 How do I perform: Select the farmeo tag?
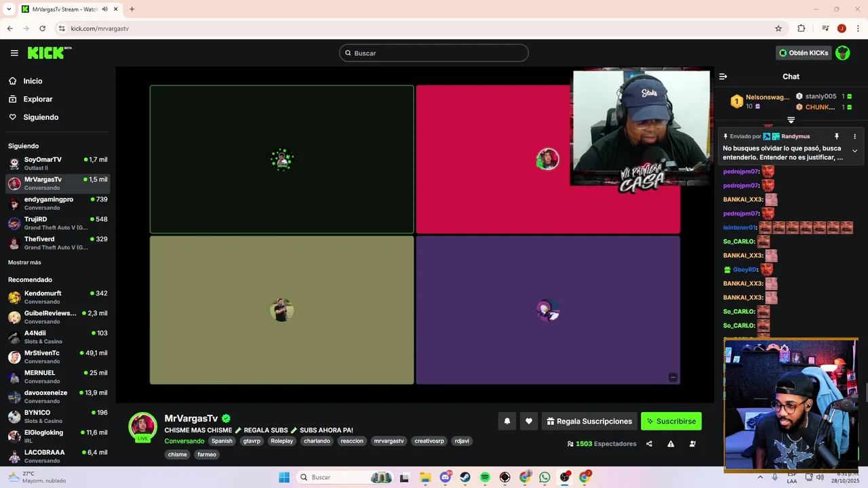[x=207, y=455]
